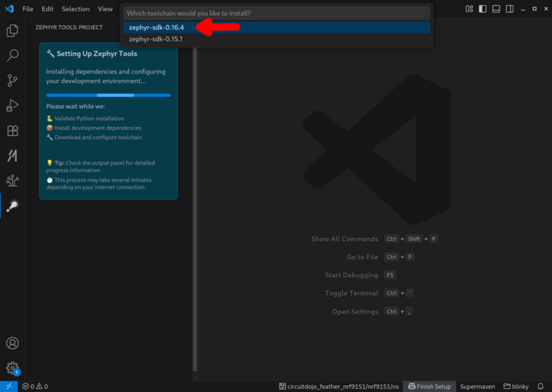Select zephyr-sdk-0.15.1 toolchain

276,39
